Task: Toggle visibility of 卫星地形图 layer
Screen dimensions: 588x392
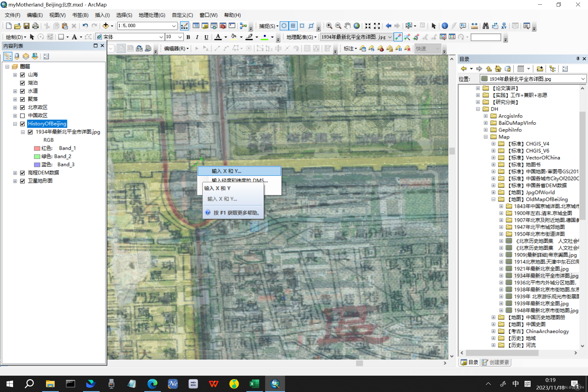Action: (x=23, y=181)
